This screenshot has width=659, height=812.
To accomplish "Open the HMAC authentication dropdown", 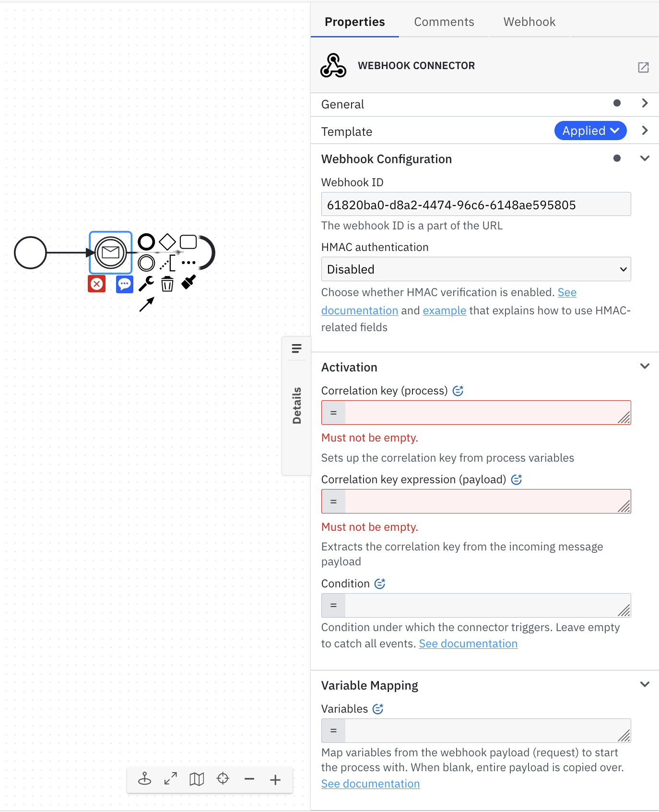I will (x=476, y=269).
